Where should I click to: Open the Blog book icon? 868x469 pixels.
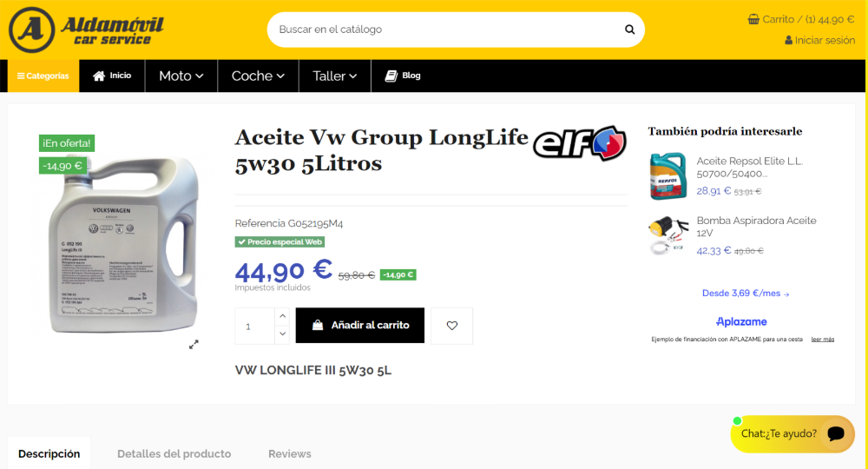point(391,76)
